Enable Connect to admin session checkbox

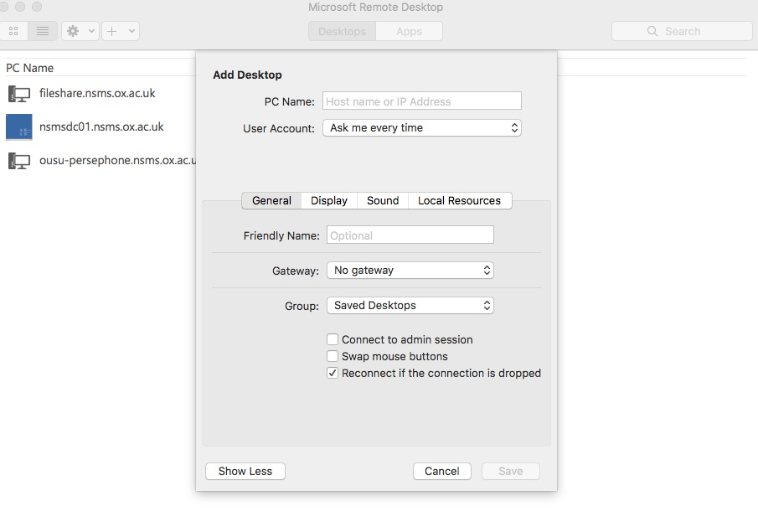click(x=333, y=339)
